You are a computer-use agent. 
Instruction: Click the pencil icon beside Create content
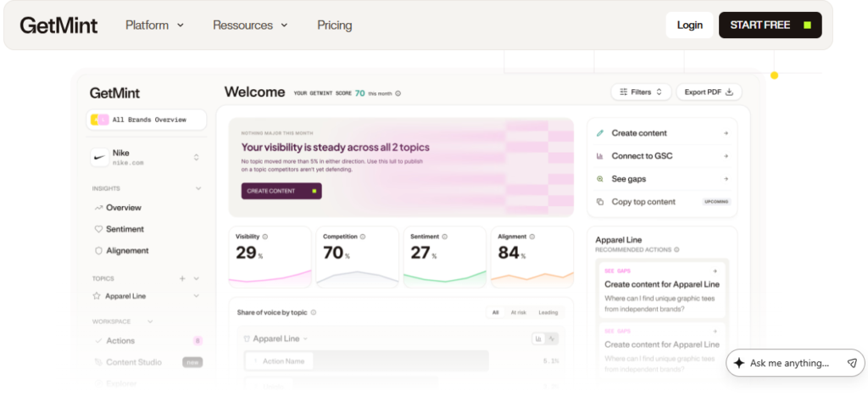600,133
